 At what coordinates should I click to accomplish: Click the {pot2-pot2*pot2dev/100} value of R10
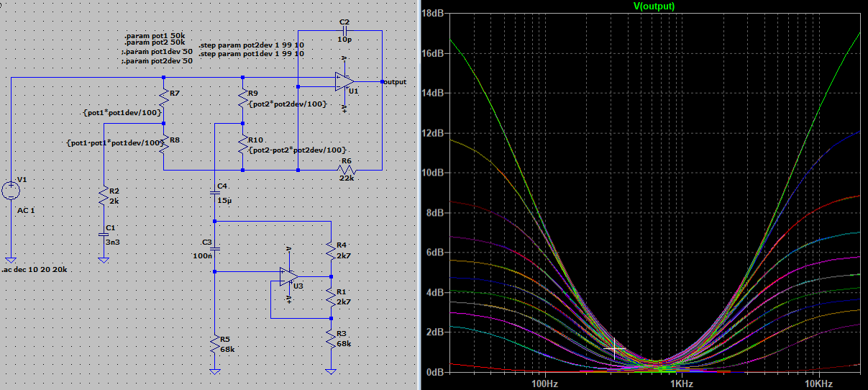point(297,150)
